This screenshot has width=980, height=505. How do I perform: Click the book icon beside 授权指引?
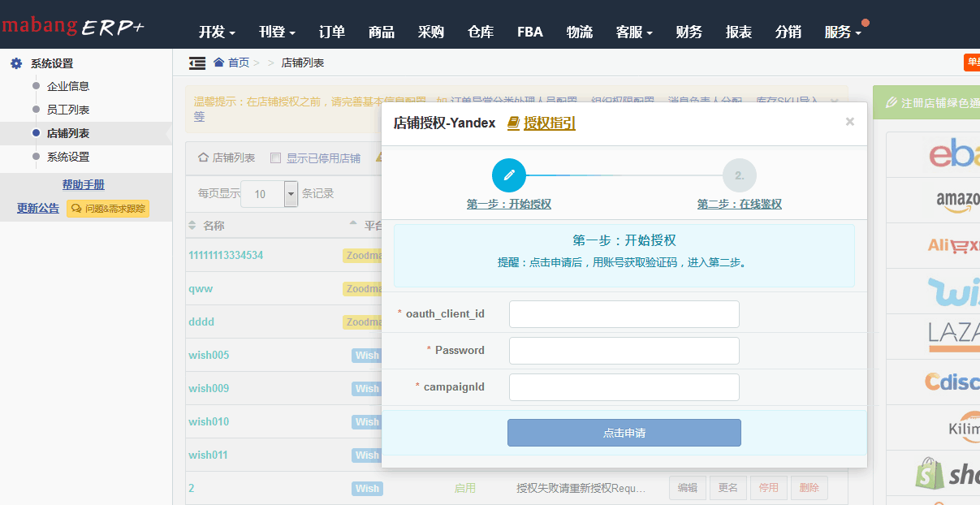[x=513, y=123]
